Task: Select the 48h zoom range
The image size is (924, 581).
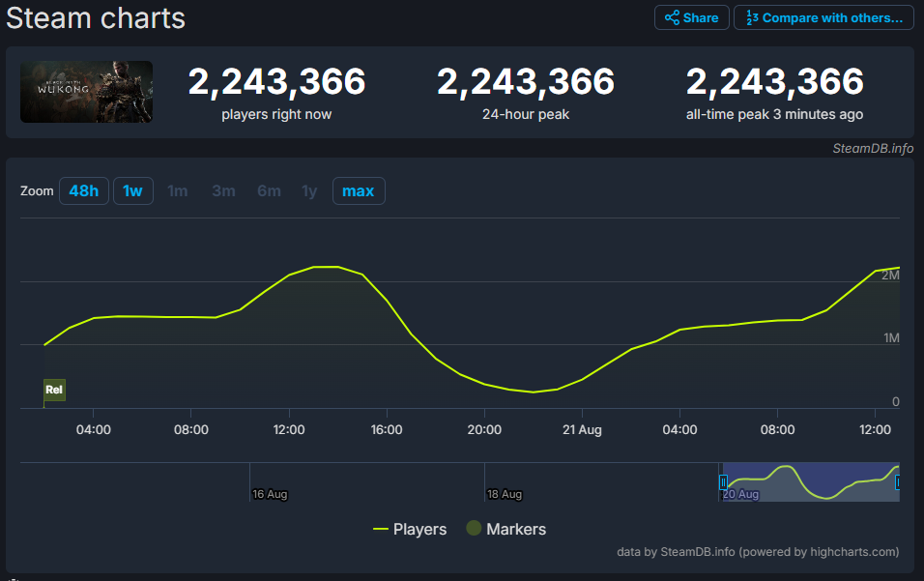Action: (84, 190)
